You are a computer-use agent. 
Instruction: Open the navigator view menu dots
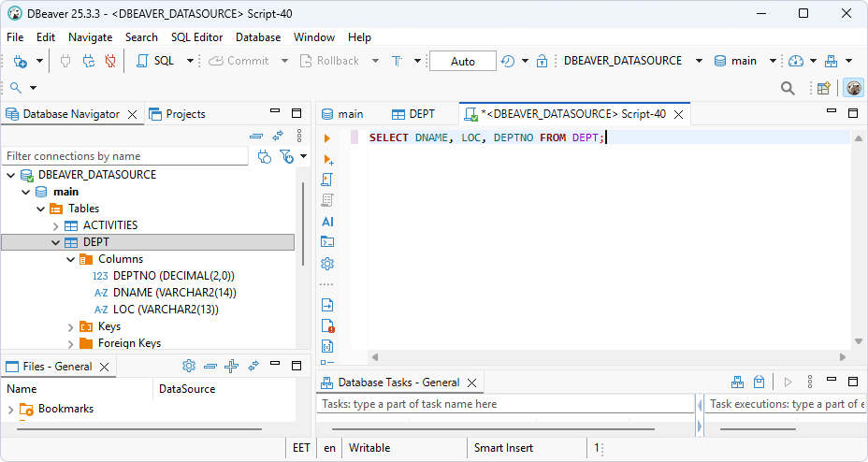point(299,136)
